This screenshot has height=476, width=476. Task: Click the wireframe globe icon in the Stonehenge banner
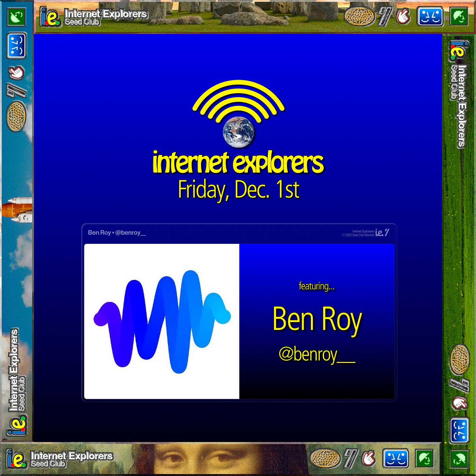[x=360, y=16]
